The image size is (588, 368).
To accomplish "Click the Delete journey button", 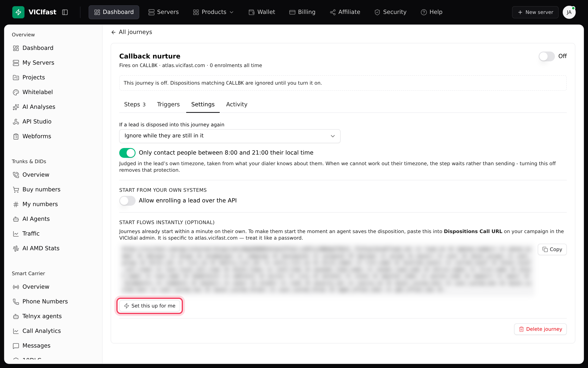I will 540,329.
